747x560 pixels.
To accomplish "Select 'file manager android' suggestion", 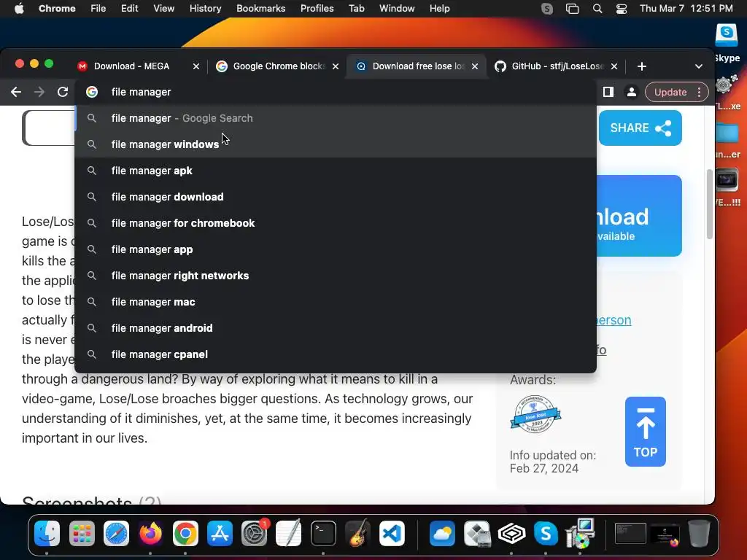I will [x=336, y=327].
